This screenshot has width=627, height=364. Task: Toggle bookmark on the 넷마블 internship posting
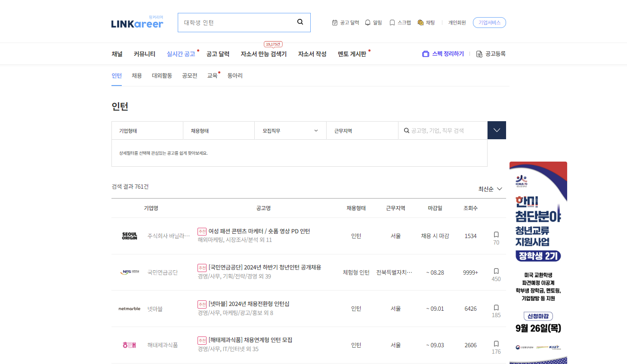pyautogui.click(x=496, y=306)
